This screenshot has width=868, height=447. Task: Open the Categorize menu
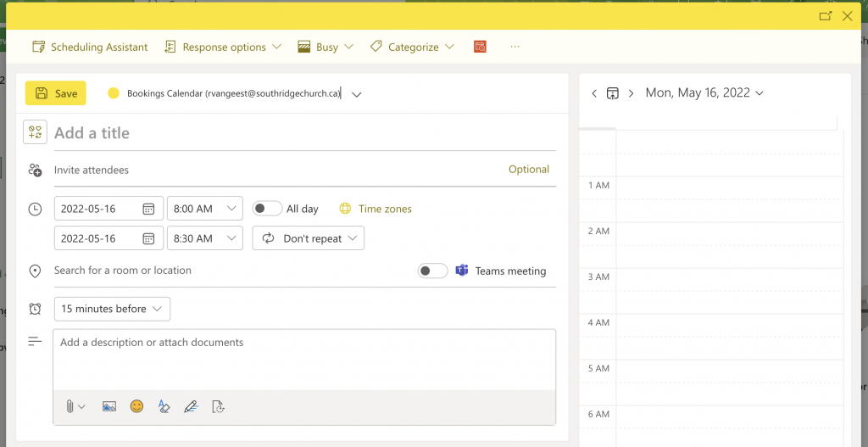point(413,47)
